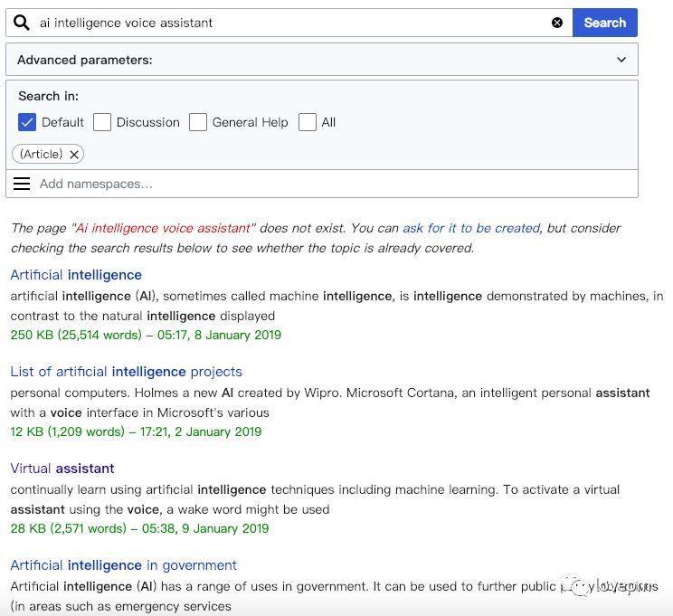Screen dimensions: 673x616
Task: Clear the search text with the X icon
Action: click(x=556, y=23)
